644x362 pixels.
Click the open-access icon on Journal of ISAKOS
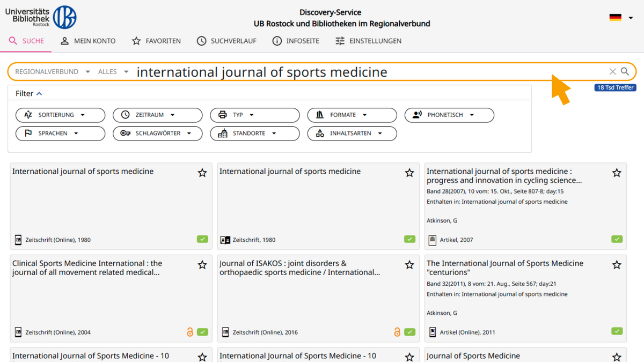point(397,332)
